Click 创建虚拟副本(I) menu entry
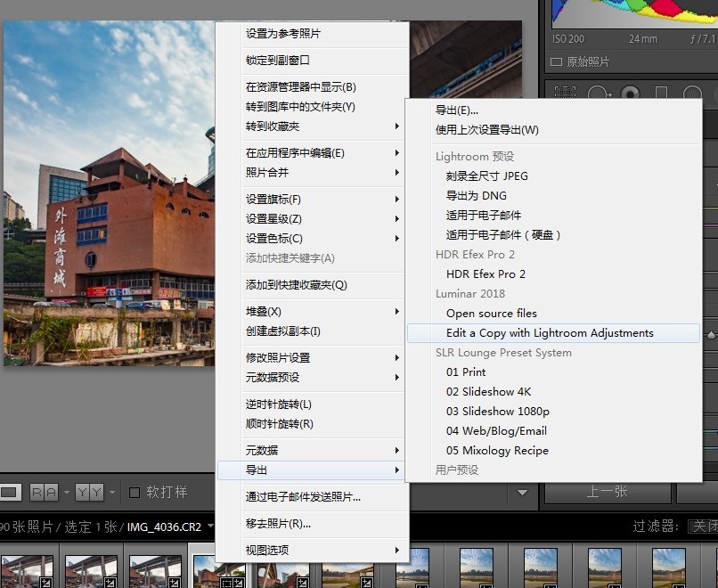The image size is (718, 588). tap(282, 331)
